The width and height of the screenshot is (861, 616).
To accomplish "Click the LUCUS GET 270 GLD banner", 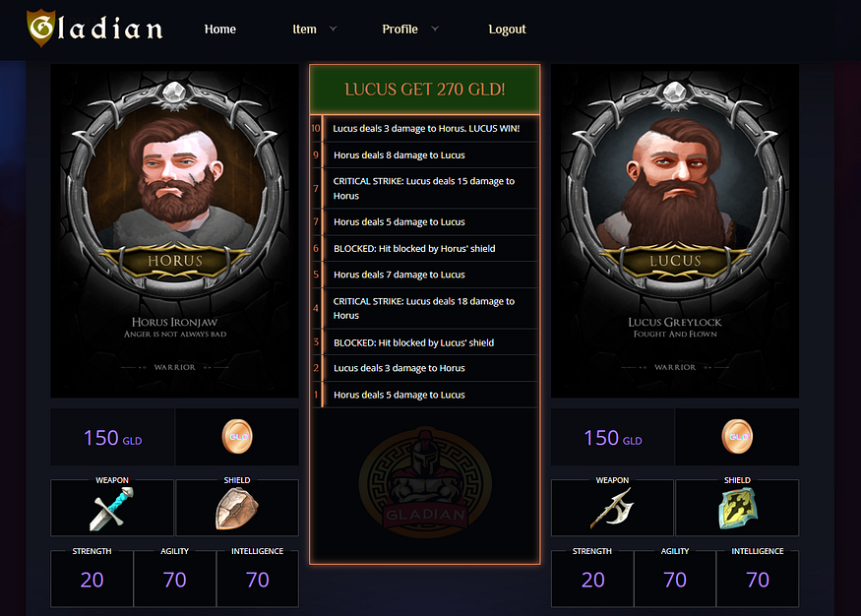I will (425, 89).
